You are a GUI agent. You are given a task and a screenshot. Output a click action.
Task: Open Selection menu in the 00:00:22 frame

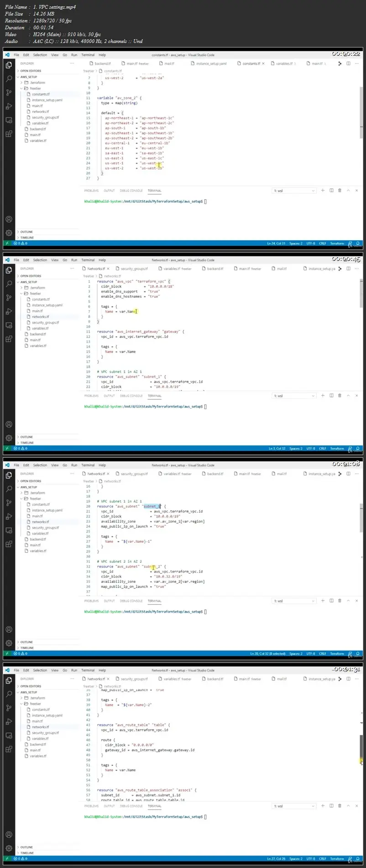[x=40, y=55]
